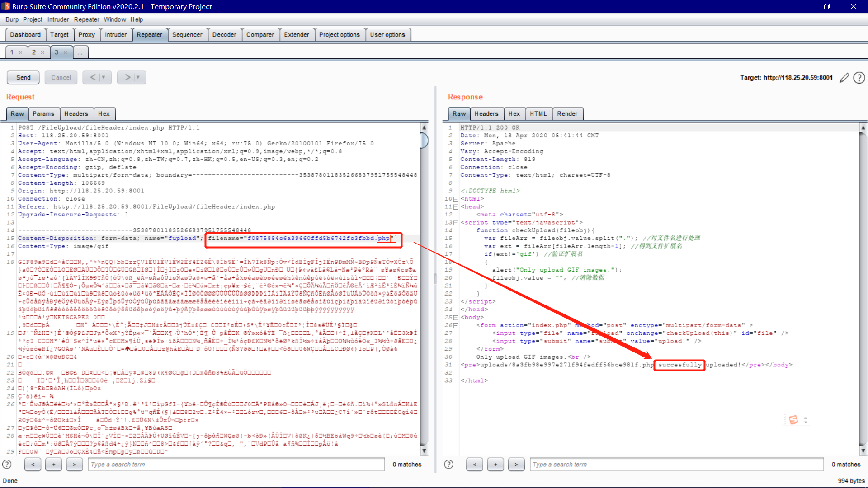Open the Repeater help question-mark icon

click(x=859, y=78)
